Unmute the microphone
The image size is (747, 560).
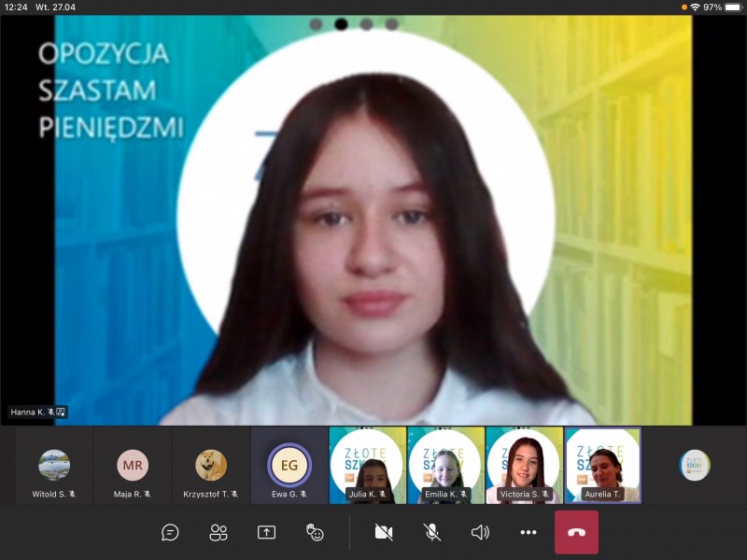point(432,532)
